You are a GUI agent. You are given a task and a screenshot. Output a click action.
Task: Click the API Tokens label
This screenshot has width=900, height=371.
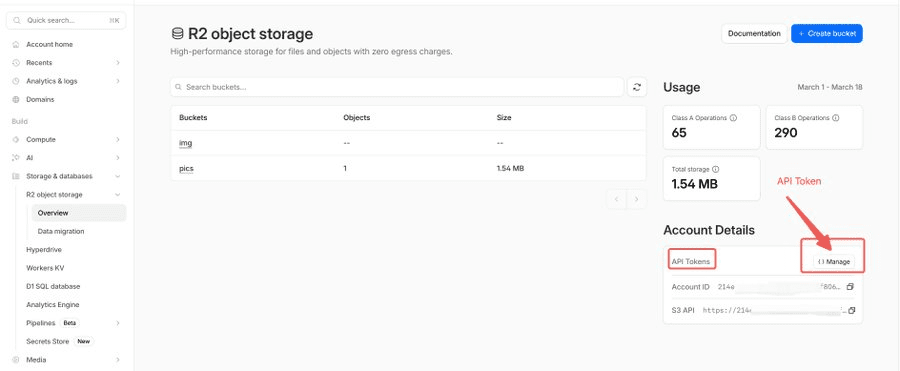coord(690,261)
